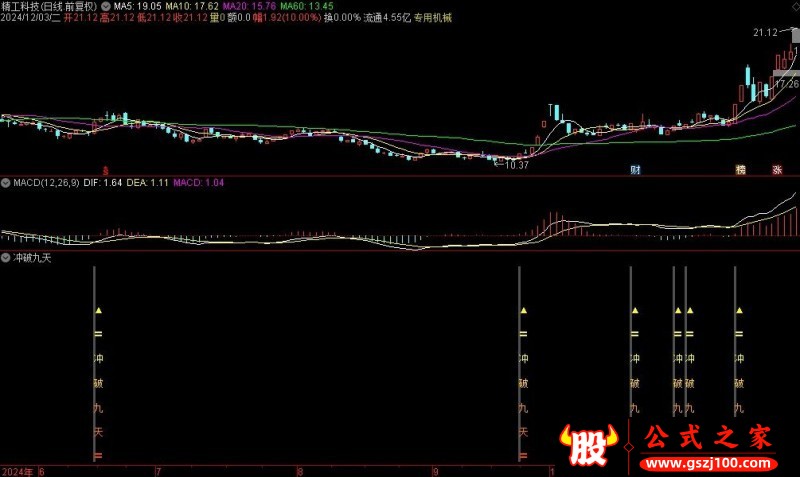Click the 冲破九天 indicator name

pyautogui.click(x=32, y=258)
